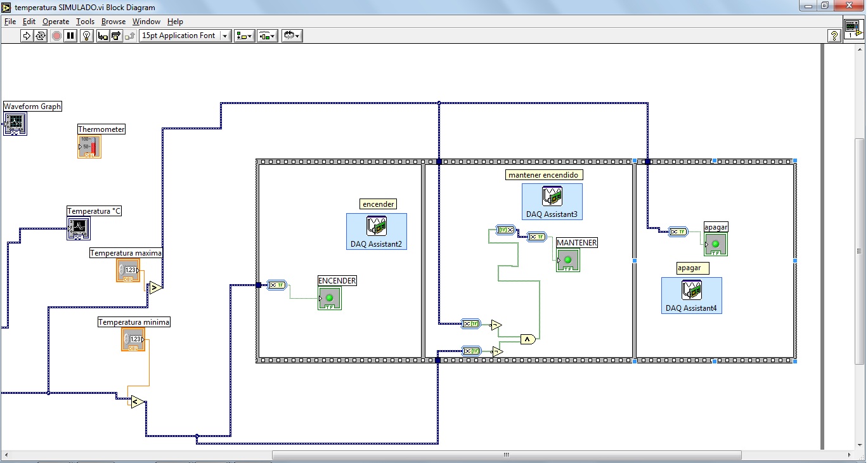Click the conversion node wired to apagar indicator

click(678, 231)
